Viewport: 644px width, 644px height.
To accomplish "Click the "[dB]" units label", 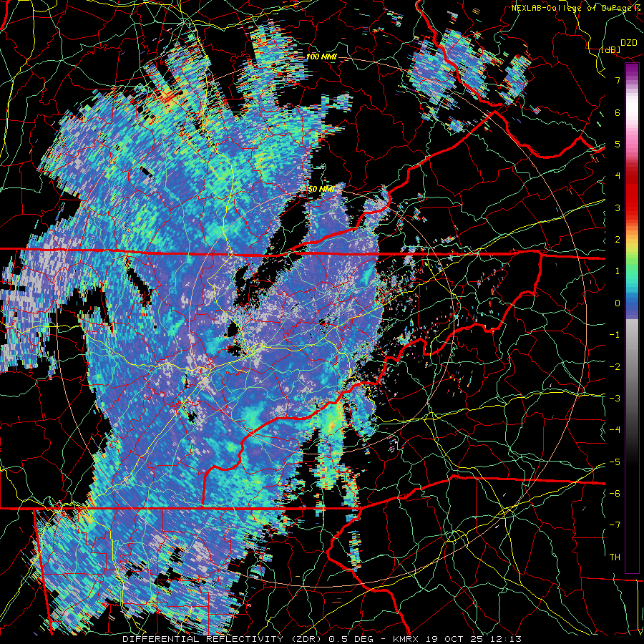I will pyautogui.click(x=610, y=49).
